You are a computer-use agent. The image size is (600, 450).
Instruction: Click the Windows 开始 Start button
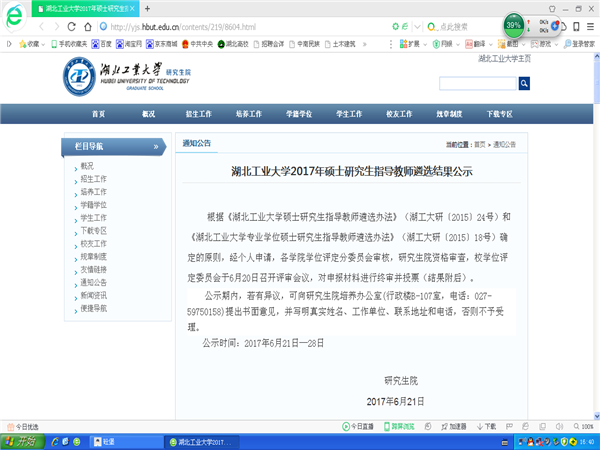tap(22, 442)
